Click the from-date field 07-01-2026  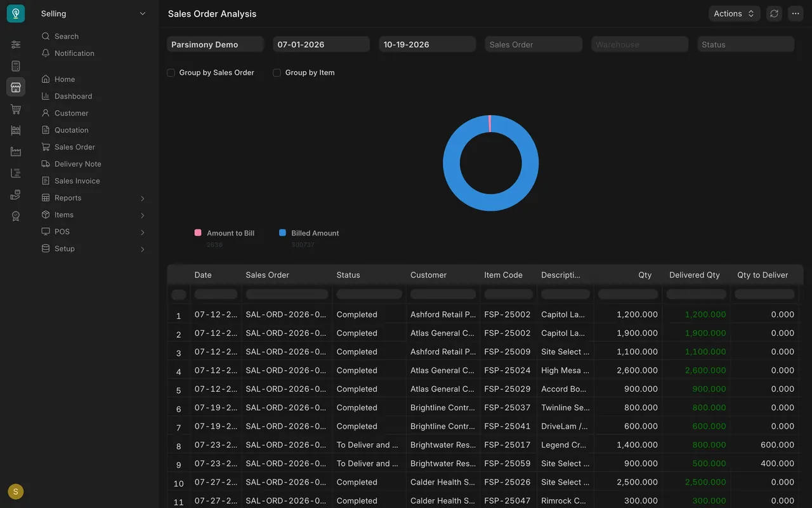pyautogui.click(x=321, y=44)
